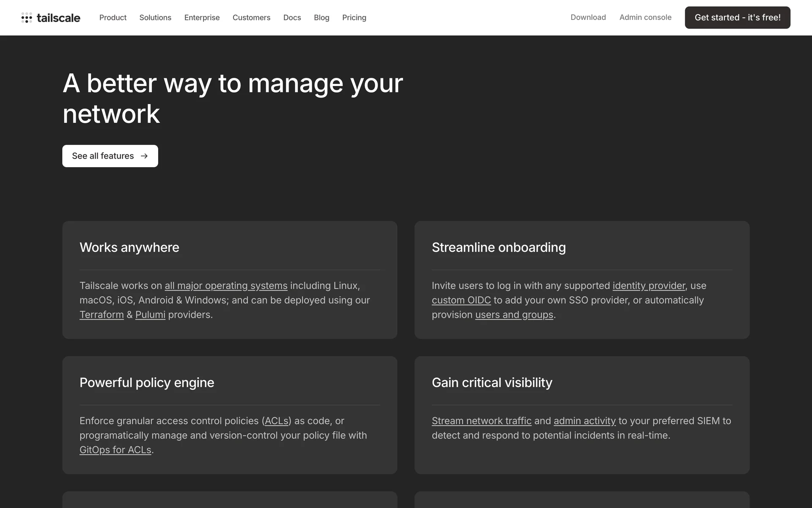Visit the GitOps for ACLs link

point(115,450)
